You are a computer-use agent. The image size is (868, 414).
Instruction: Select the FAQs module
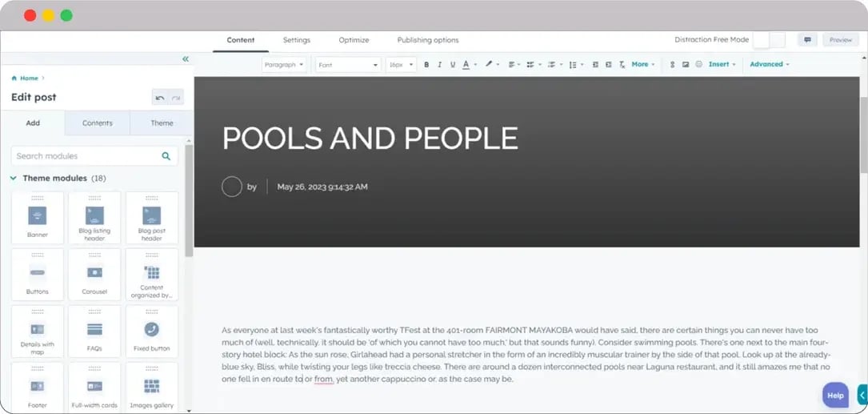click(94, 332)
